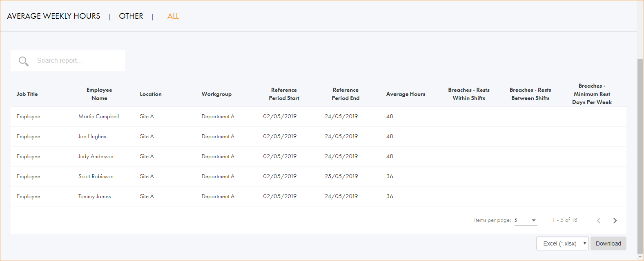Screen dimensions: 644x261
Task: Click the Download button
Action: (x=608, y=243)
